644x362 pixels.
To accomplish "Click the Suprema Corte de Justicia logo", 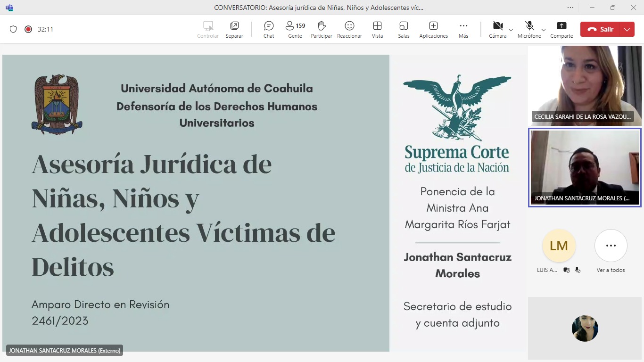I will coord(457,124).
